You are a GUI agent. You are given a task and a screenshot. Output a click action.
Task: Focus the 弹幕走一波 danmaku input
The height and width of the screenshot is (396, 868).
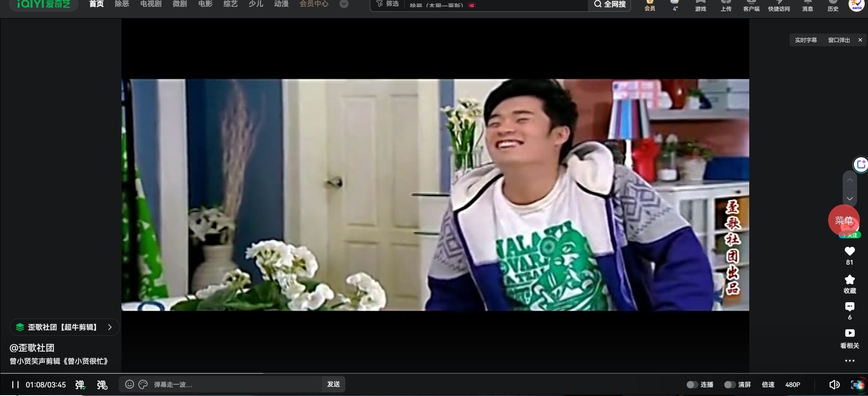click(x=236, y=384)
